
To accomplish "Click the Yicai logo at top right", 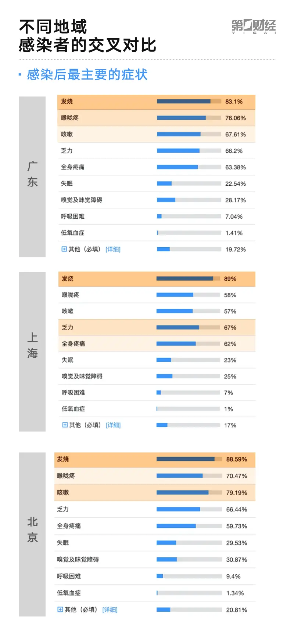I will (254, 26).
